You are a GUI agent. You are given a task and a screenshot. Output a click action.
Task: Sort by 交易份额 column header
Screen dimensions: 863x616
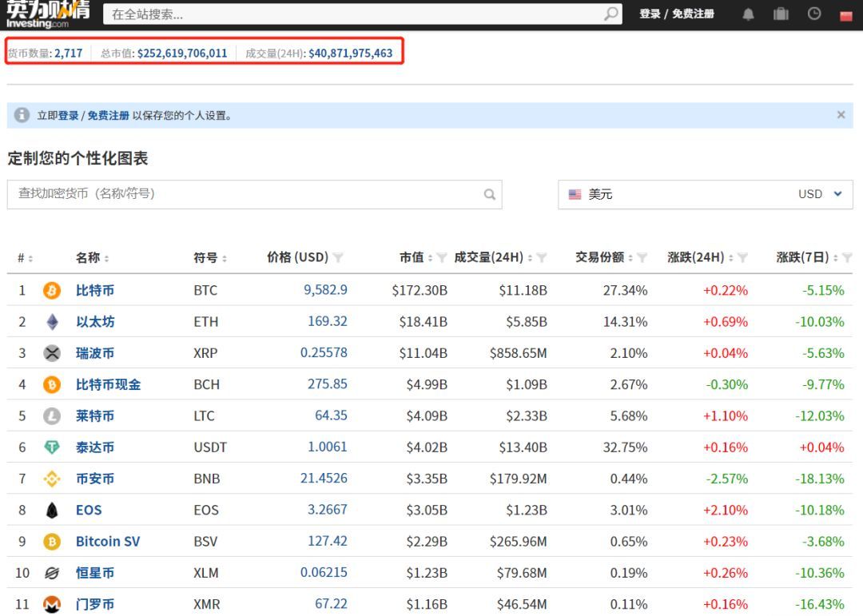(604, 257)
